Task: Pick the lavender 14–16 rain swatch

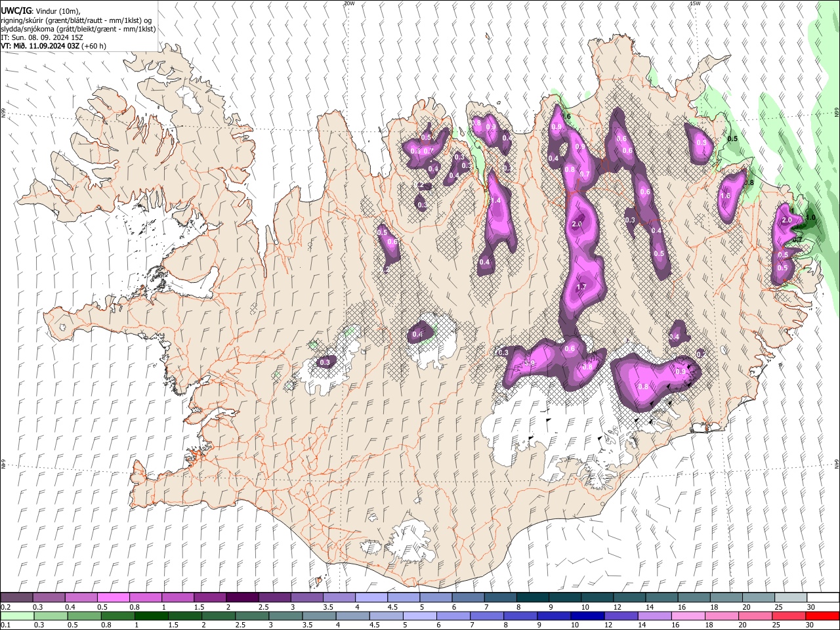Action: (654, 616)
